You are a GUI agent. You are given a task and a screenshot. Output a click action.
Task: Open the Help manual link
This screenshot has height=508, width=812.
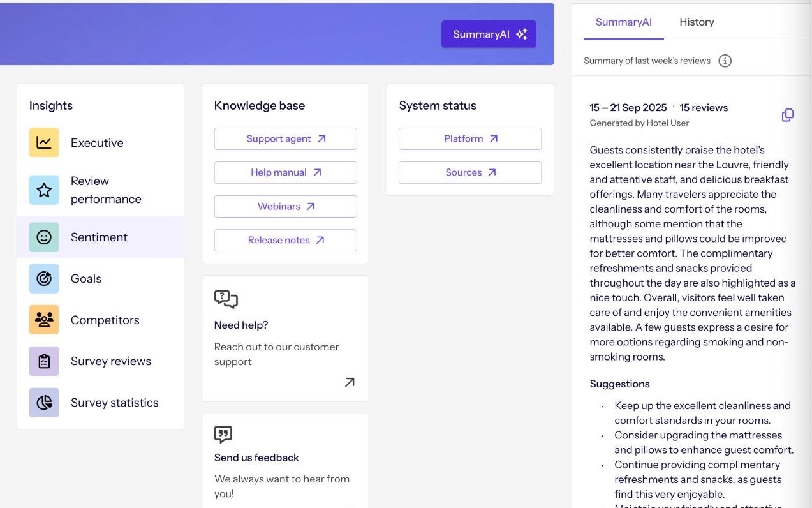[x=286, y=173]
